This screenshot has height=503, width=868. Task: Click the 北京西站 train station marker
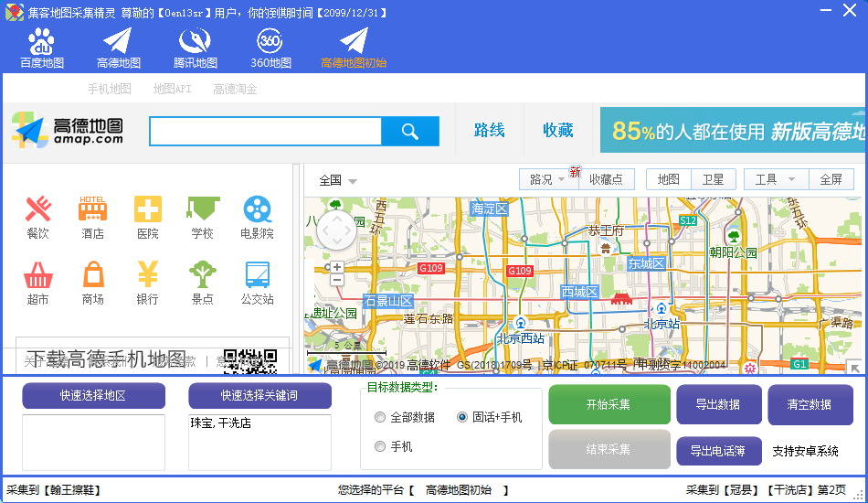(521, 323)
